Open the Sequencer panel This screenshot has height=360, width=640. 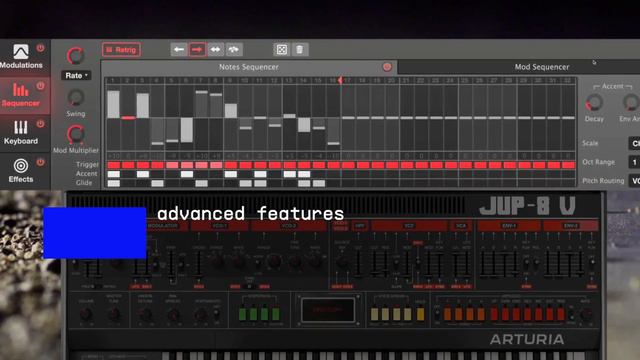[x=20, y=95]
